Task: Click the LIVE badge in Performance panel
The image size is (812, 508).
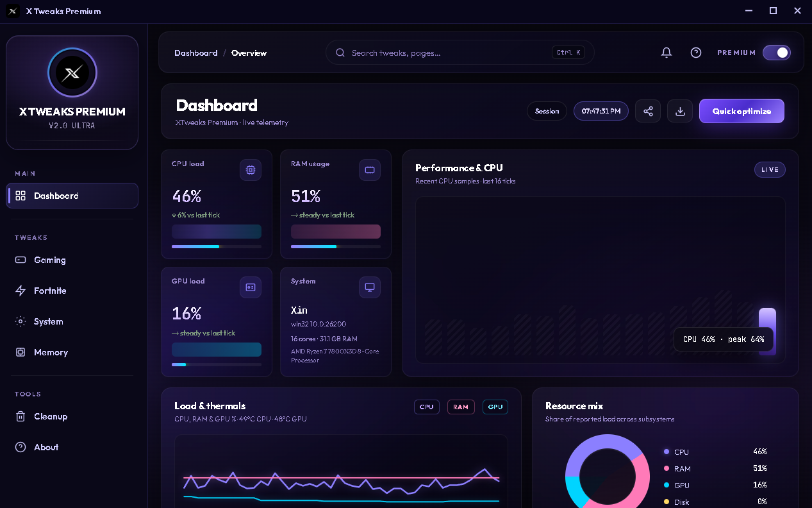Action: 770,169
